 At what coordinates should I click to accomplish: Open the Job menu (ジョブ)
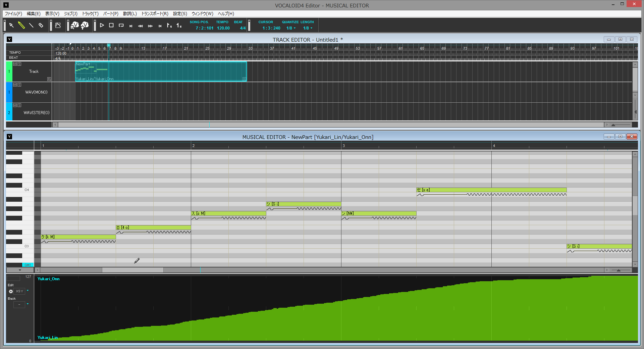pos(71,14)
